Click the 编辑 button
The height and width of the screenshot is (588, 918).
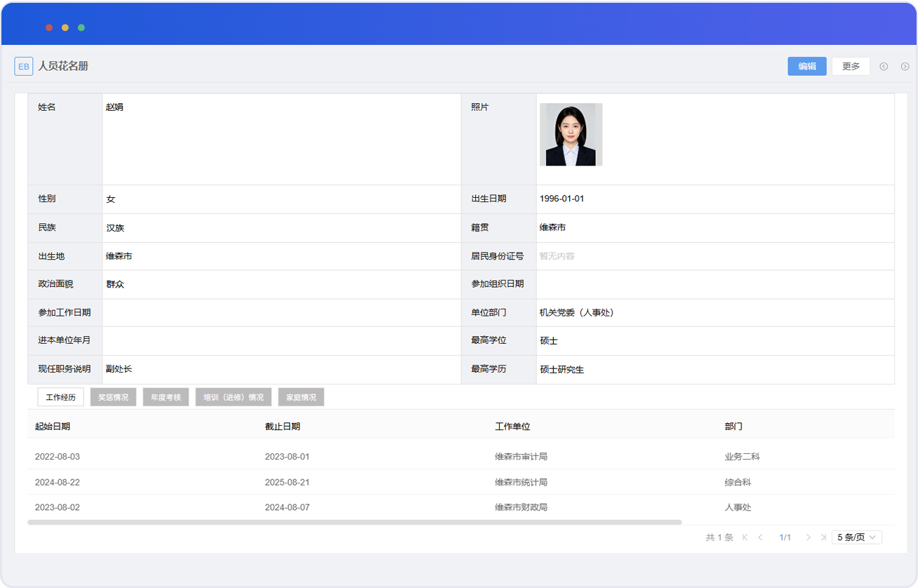[807, 66]
